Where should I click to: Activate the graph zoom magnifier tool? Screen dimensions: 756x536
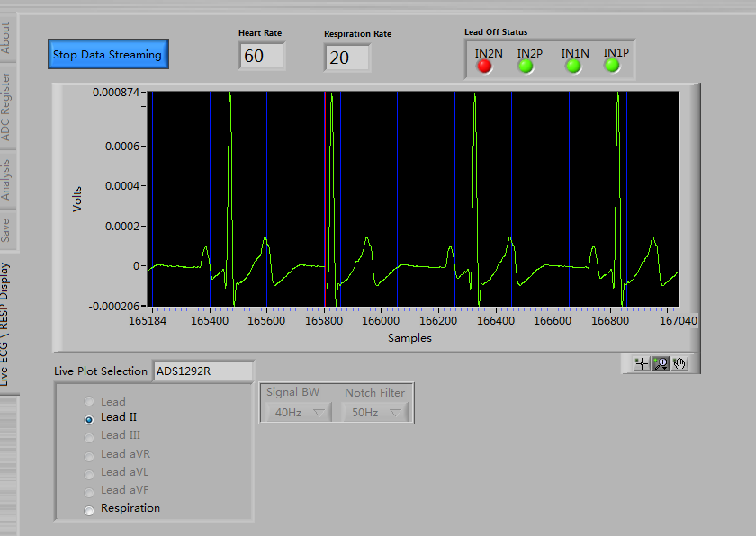661,363
